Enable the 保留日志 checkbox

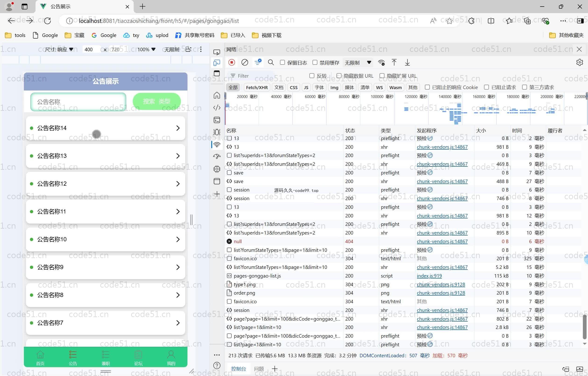(282, 62)
